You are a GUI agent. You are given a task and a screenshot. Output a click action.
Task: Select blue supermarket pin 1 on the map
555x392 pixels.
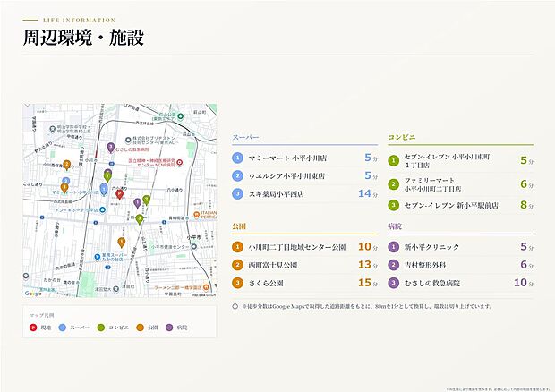point(104,189)
